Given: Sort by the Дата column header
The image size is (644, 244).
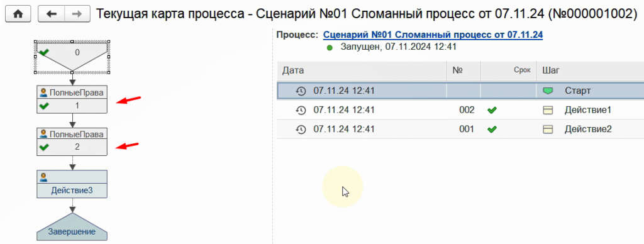Looking at the screenshot, I should pos(362,70).
